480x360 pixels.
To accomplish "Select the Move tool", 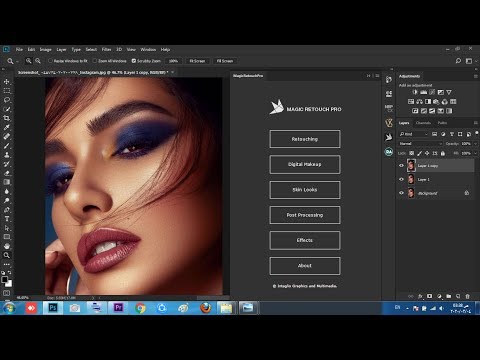I will pos(7,81).
